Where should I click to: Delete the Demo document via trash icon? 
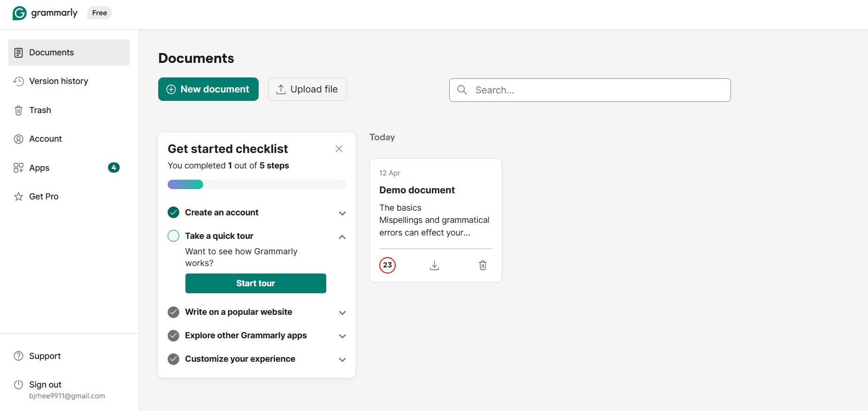click(483, 266)
